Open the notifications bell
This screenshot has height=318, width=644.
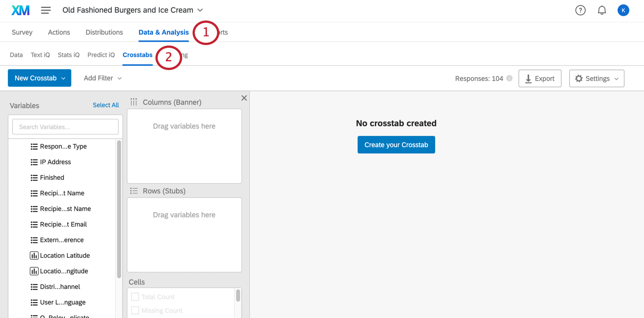pos(602,10)
